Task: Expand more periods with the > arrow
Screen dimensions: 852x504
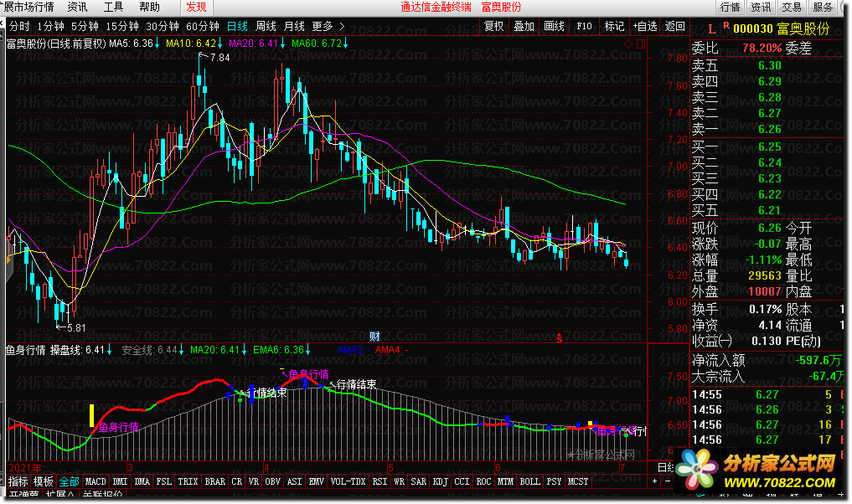Action: click(342, 26)
